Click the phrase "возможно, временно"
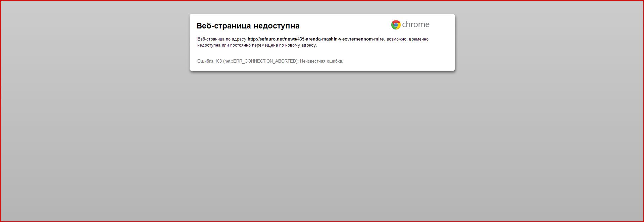The width and height of the screenshot is (644, 222). point(407,39)
